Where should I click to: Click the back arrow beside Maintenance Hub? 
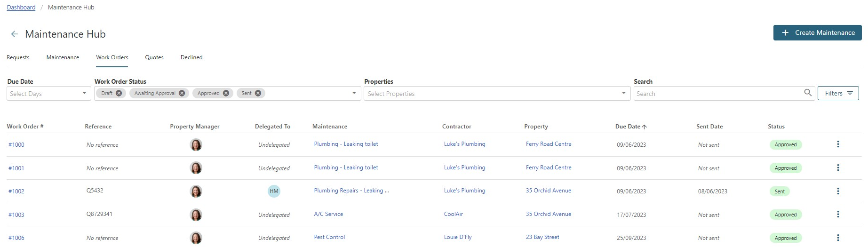coord(15,34)
